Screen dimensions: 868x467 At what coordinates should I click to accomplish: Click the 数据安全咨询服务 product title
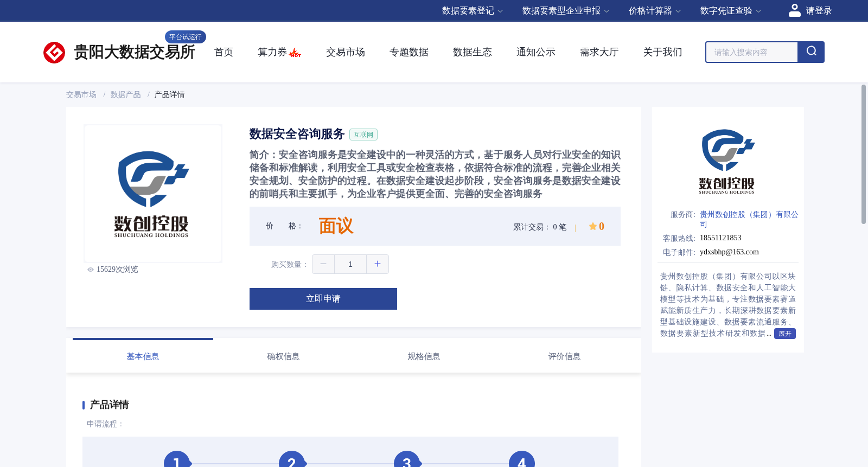pos(297,134)
